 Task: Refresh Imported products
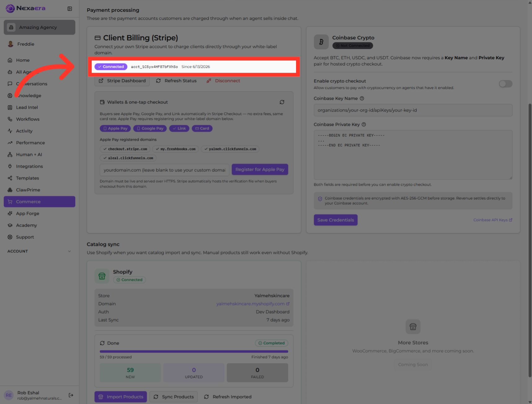point(228,397)
